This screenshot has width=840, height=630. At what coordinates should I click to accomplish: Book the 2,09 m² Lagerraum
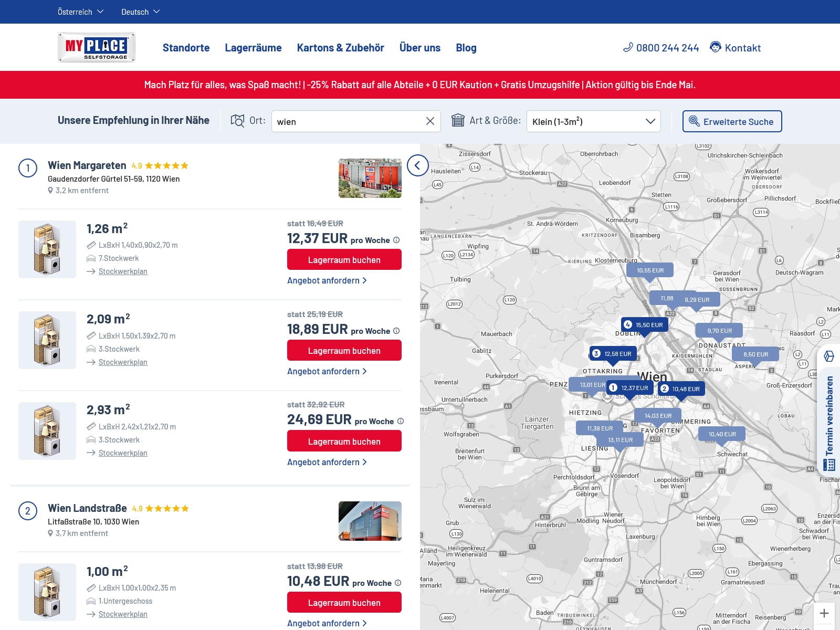tap(344, 351)
